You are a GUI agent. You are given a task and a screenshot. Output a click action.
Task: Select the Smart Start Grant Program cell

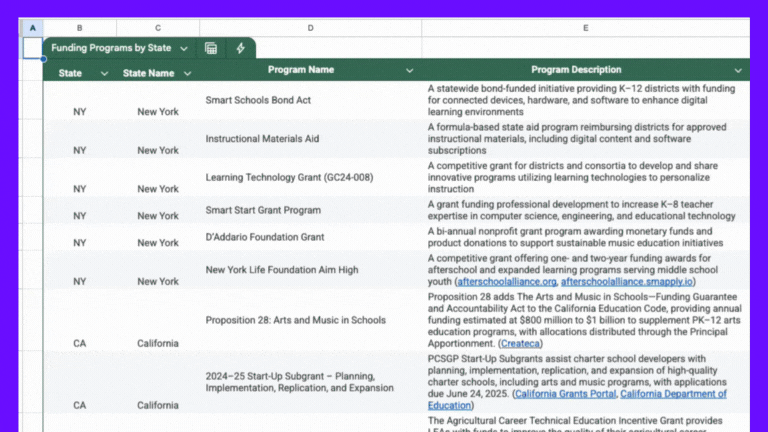[311, 210]
